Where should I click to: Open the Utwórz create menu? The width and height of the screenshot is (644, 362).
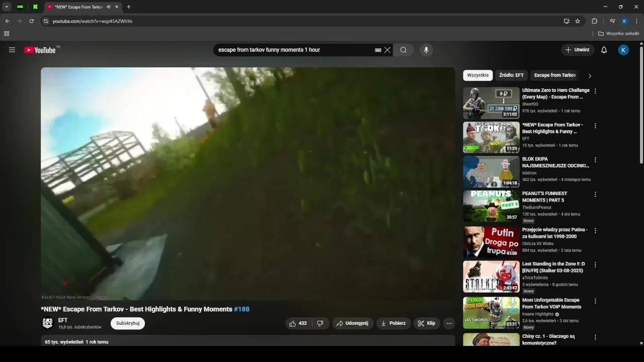[x=578, y=50]
